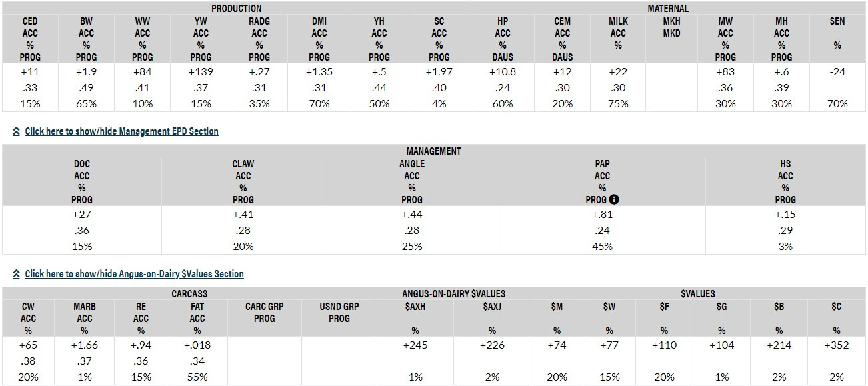
Task: Click the MARB column header
Action: (85, 307)
